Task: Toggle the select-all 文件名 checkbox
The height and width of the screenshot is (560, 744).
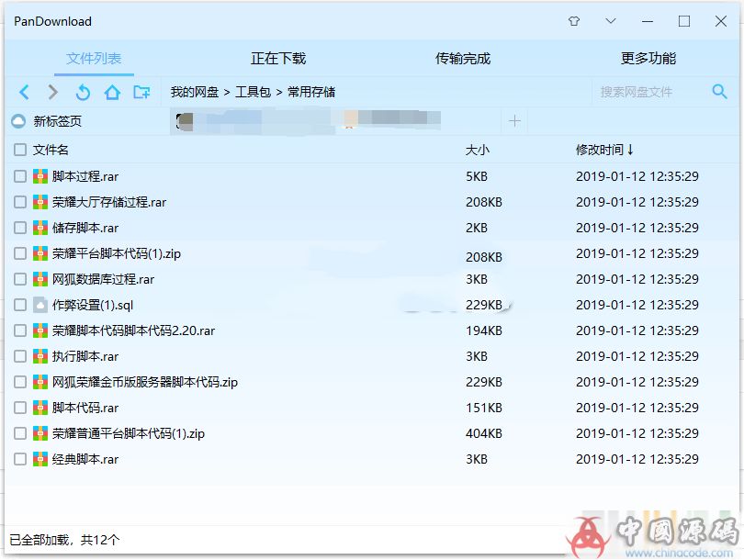Action: tap(20, 150)
